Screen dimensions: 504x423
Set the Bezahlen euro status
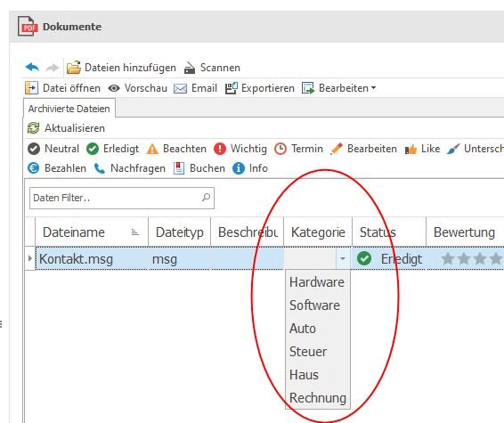[x=34, y=168]
